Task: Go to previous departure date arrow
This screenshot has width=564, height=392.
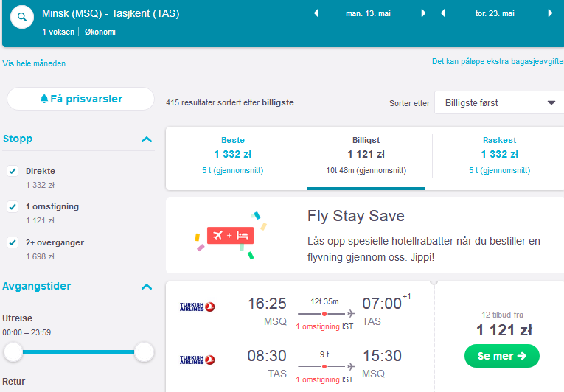Action: (316, 13)
